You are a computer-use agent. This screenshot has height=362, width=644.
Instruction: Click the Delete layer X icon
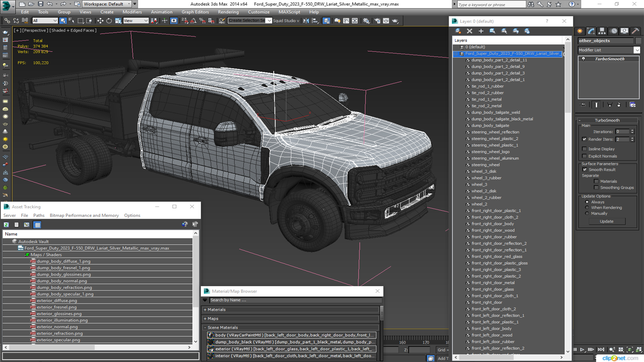point(469,31)
